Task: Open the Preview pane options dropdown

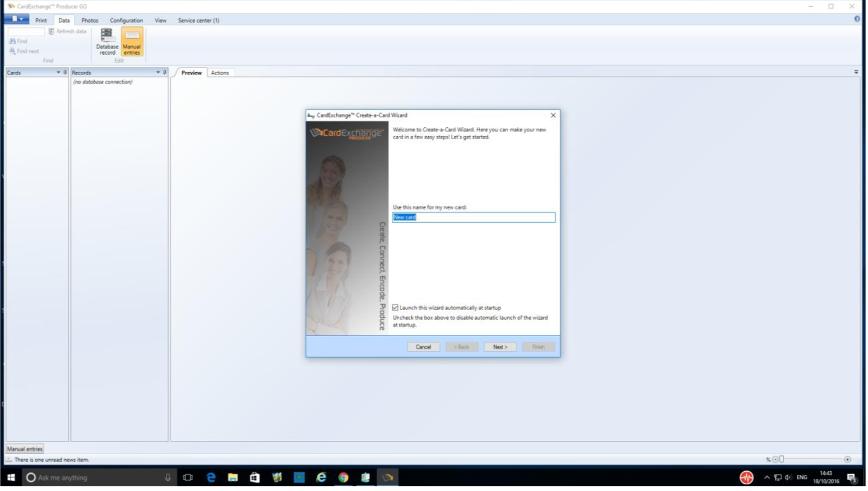Action: [x=856, y=72]
